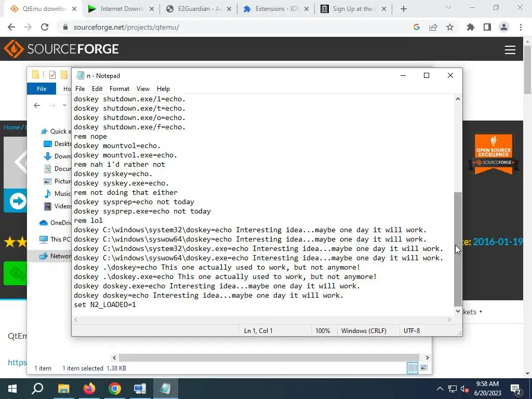Open the notification center icon
This screenshot has height=399, width=532.
[x=516, y=389]
